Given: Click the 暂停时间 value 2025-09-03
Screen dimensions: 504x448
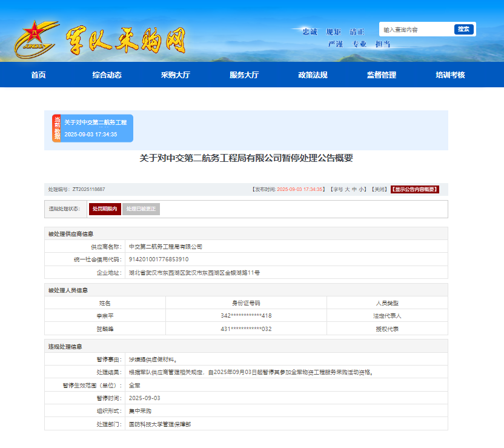Looking at the screenshot, I should [x=145, y=398].
